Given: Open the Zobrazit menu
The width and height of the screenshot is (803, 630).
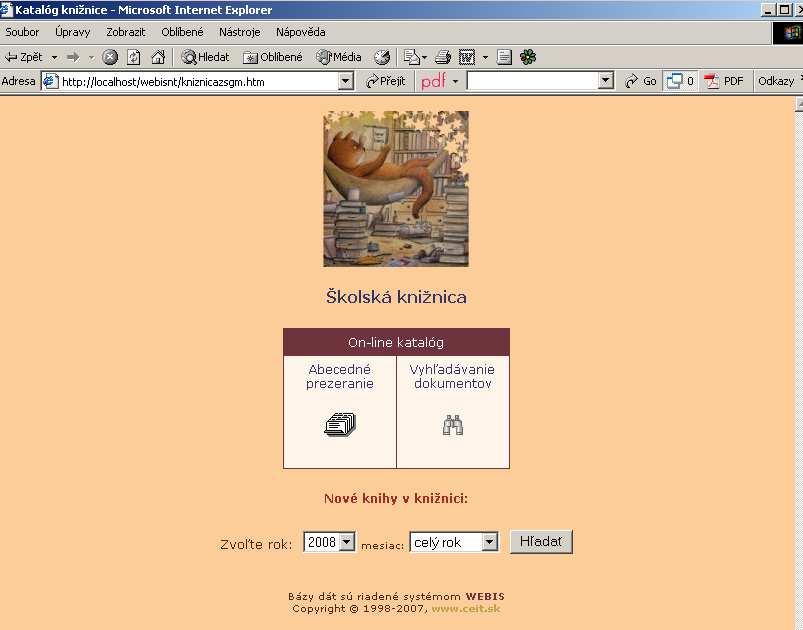Looking at the screenshot, I should pos(126,32).
